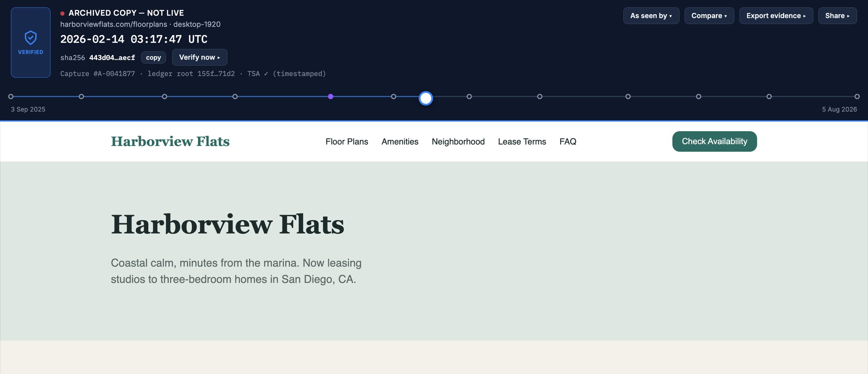Select the last timeline marker at 5 Aug 2026

857,96
